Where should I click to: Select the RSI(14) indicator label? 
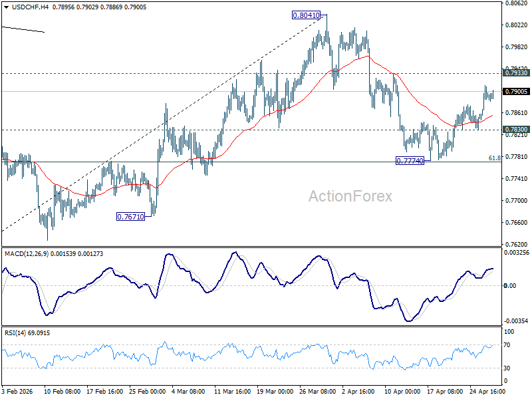[x=15, y=333]
